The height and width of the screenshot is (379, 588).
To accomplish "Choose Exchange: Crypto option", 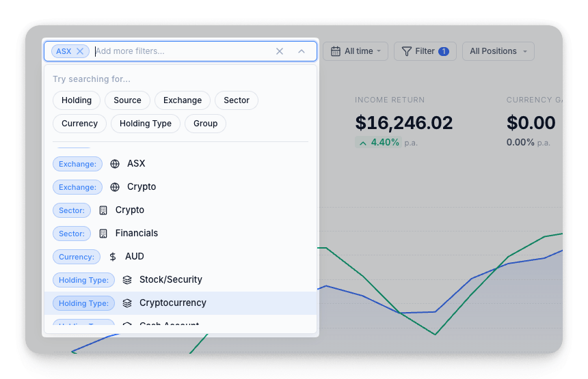I will 181,187.
